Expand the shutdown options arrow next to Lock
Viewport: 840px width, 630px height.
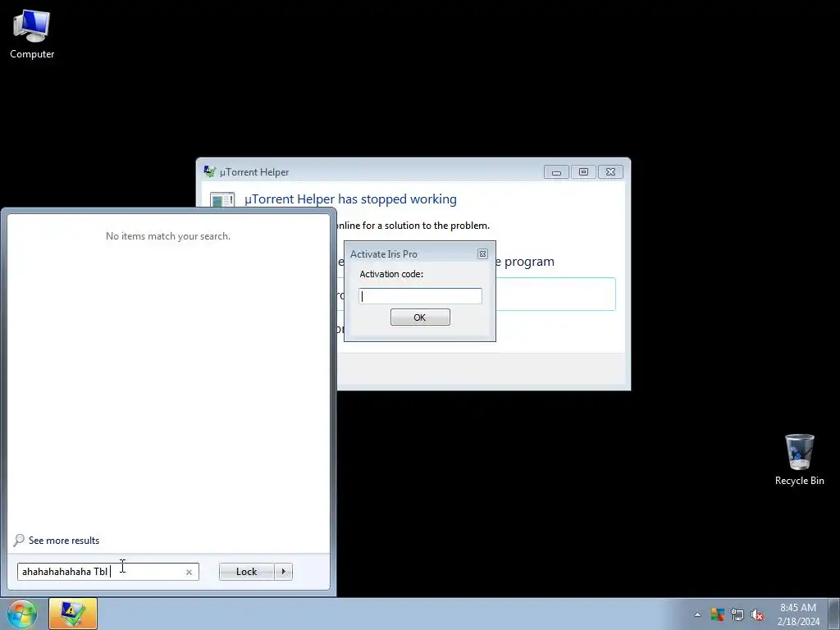tap(283, 572)
